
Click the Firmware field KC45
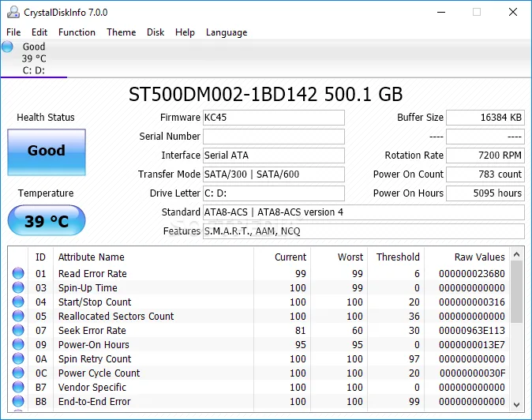point(274,118)
